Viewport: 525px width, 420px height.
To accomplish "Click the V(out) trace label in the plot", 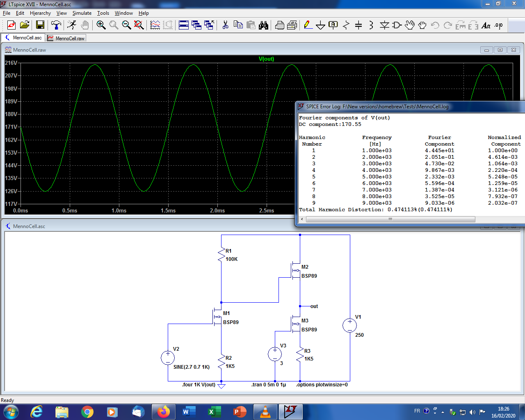I will (x=266, y=59).
